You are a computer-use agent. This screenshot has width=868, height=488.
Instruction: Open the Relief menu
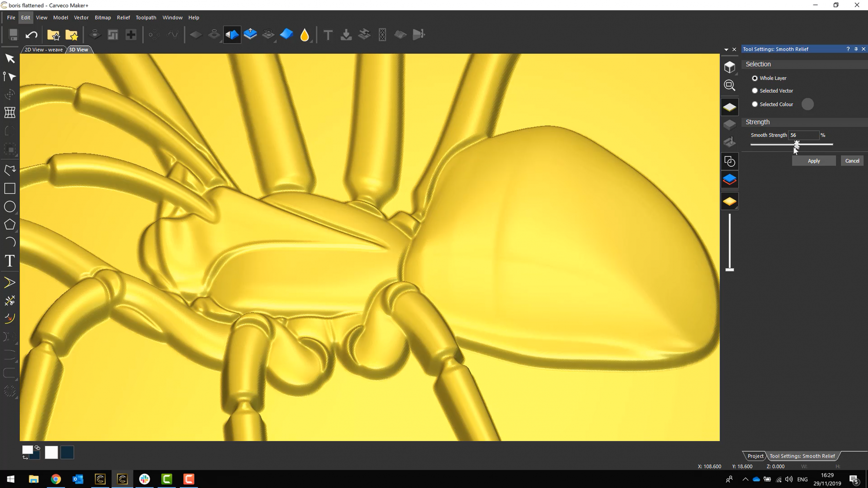point(123,17)
